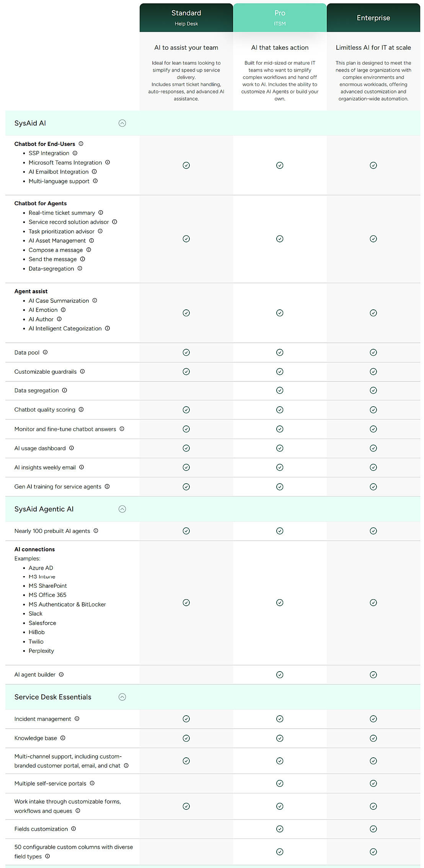Image resolution: width=424 pixels, height=868 pixels.
Task: Click the Enterprise plan header
Action: 373,17
